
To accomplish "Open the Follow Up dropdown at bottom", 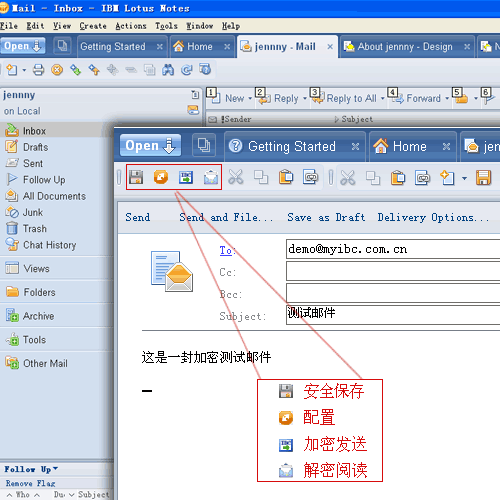I will (31, 469).
